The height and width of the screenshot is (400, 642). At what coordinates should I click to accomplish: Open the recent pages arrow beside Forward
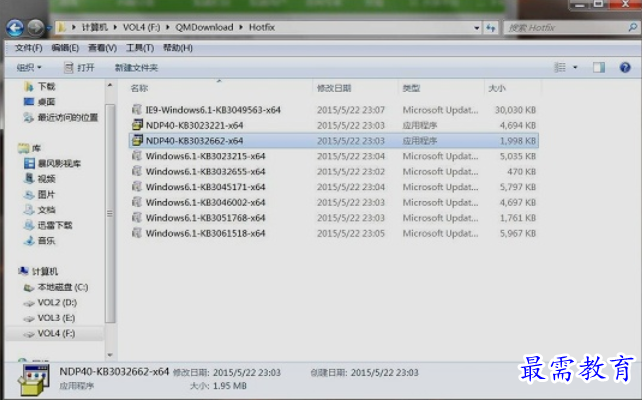[x=48, y=28]
